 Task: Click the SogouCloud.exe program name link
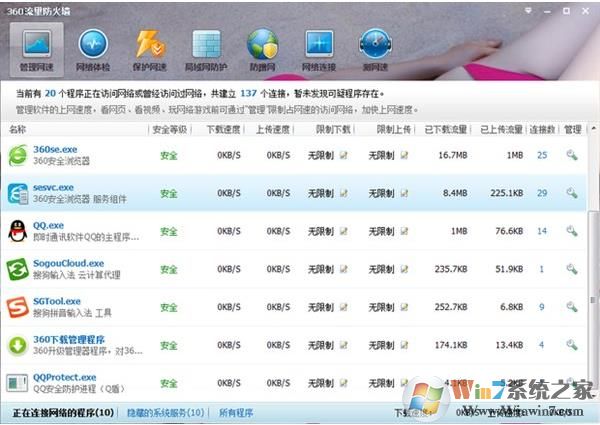pos(68,263)
